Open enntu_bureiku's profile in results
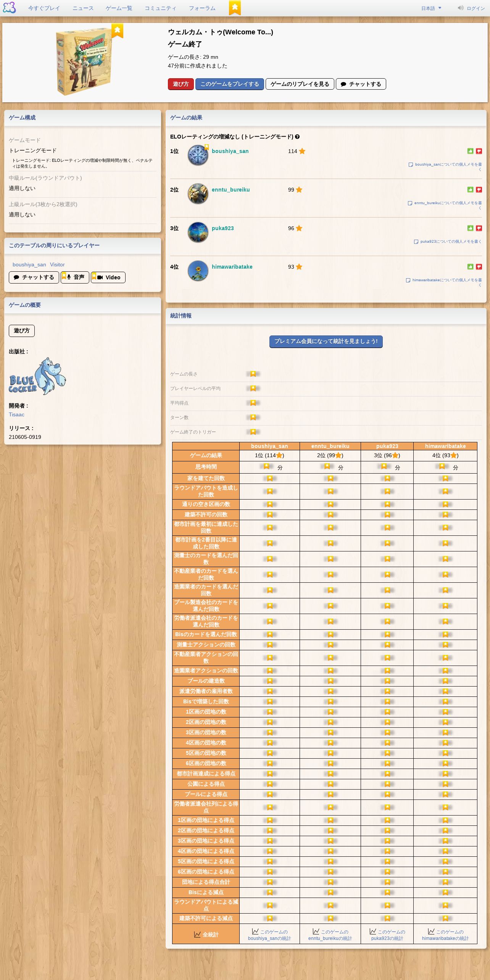Screen dimensions: 490x980 coord(231,190)
